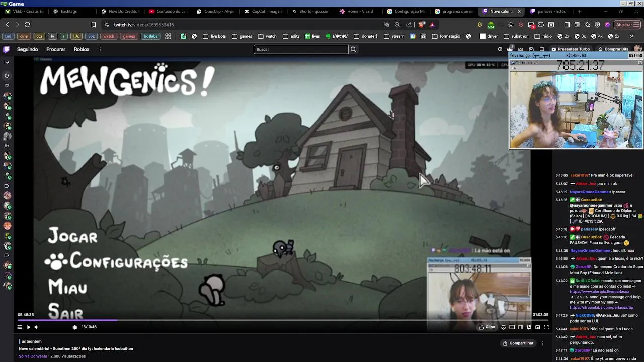This screenshot has width=644, height=362.
Task: Open the botlabs bookmark chip
Action: click(x=150, y=36)
